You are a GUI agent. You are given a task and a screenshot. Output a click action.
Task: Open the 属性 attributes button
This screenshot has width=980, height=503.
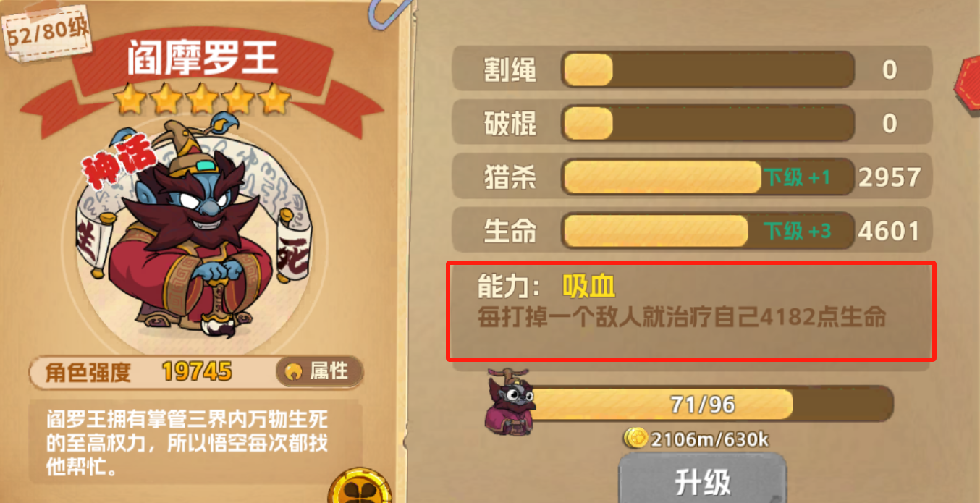[x=319, y=371]
